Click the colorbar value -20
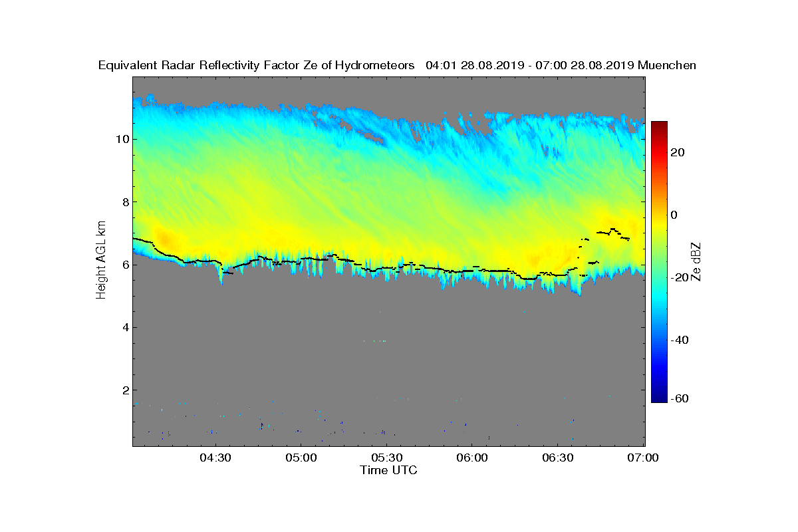Screen dimensions: 798x532 click(x=680, y=277)
